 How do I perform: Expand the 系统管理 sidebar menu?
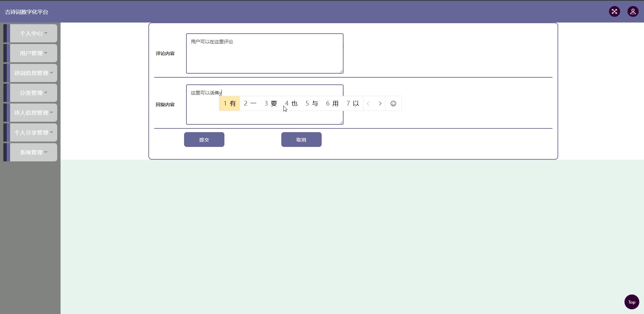(x=33, y=152)
